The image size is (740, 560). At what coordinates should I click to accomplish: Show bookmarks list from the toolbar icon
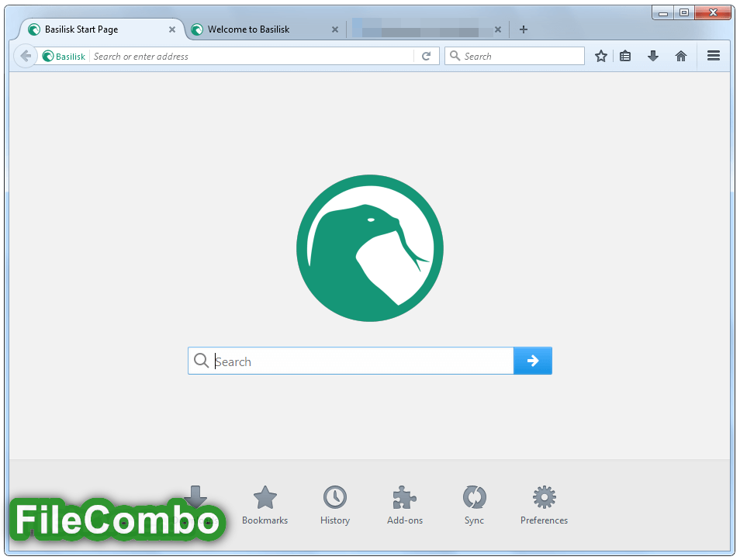[625, 56]
